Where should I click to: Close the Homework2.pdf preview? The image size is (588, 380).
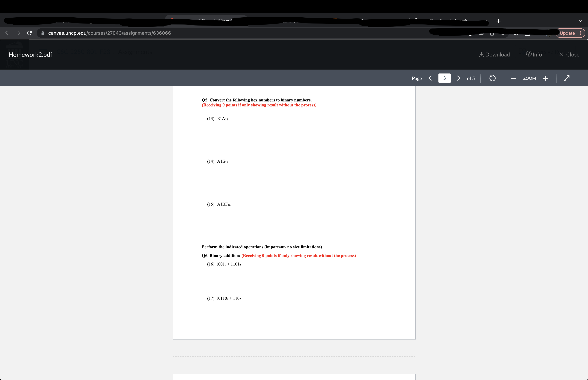[x=569, y=55]
